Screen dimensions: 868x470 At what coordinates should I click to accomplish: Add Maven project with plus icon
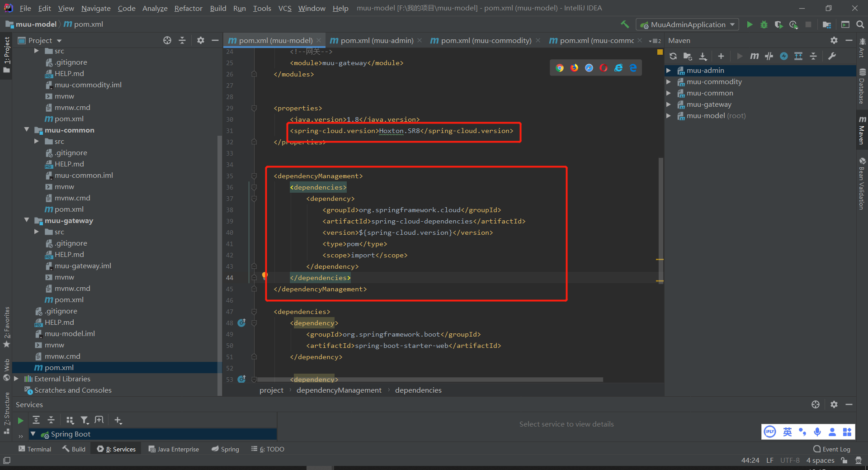721,56
